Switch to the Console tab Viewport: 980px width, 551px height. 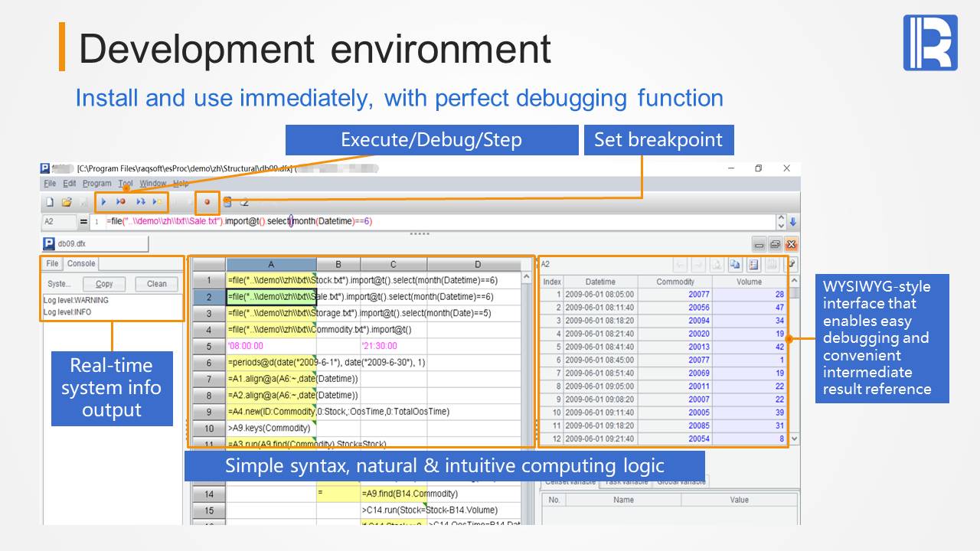(81, 263)
